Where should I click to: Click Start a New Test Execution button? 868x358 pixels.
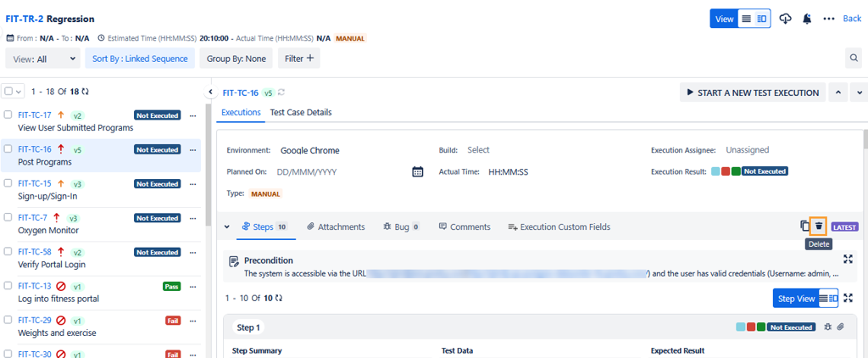(x=753, y=92)
